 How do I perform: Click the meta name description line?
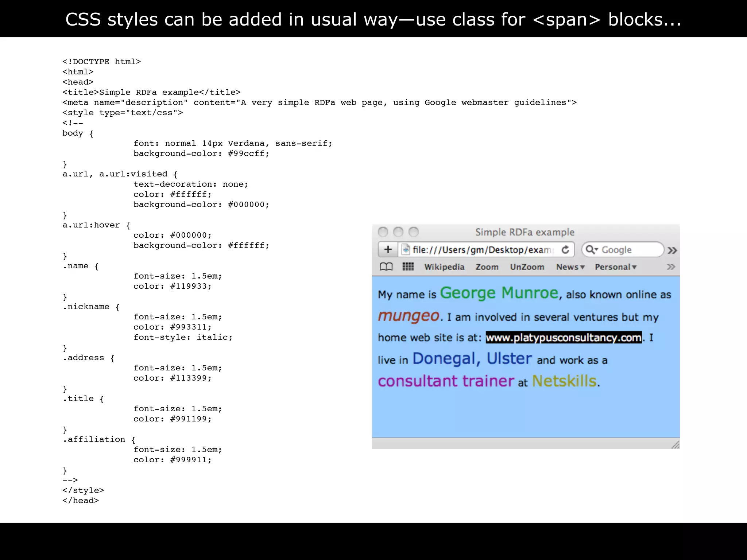pos(320,102)
